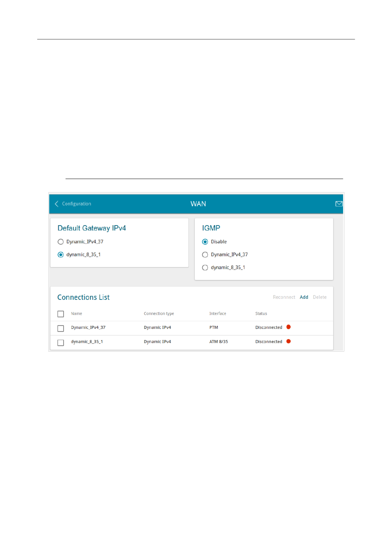Viewport: 392px width, 555px height.
Task: Check the dynamic_8_35_1 row checkbox
Action: click(60, 343)
